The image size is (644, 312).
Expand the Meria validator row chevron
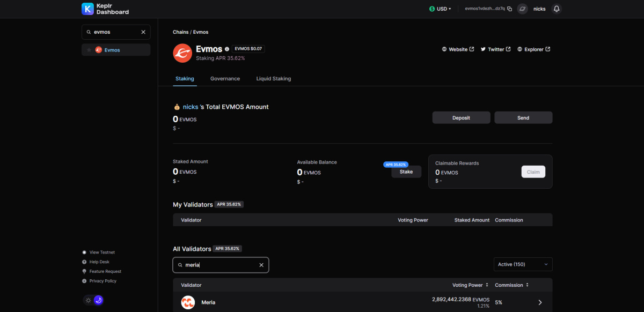tap(540, 302)
